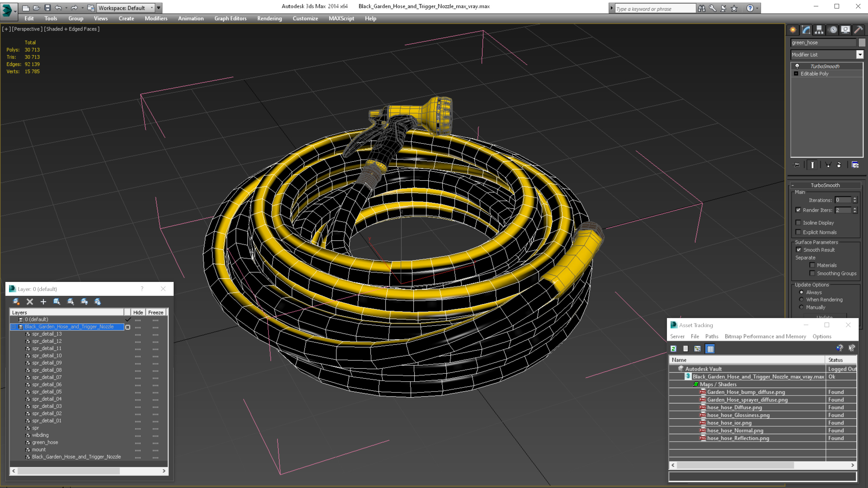Select the When Rendering radio button
868x488 pixels.
802,299
